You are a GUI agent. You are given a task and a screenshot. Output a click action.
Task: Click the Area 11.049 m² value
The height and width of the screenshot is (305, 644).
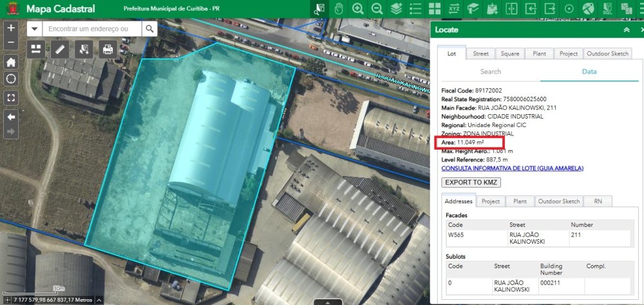[470, 143]
